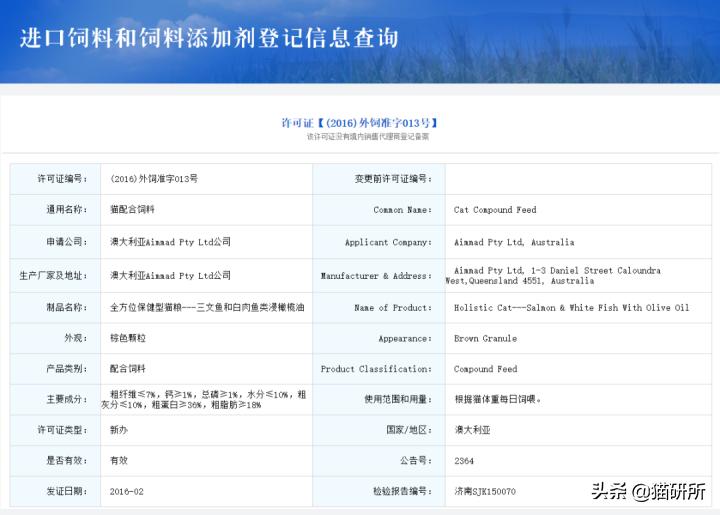Click the 使用范围和用量 label

click(398, 399)
